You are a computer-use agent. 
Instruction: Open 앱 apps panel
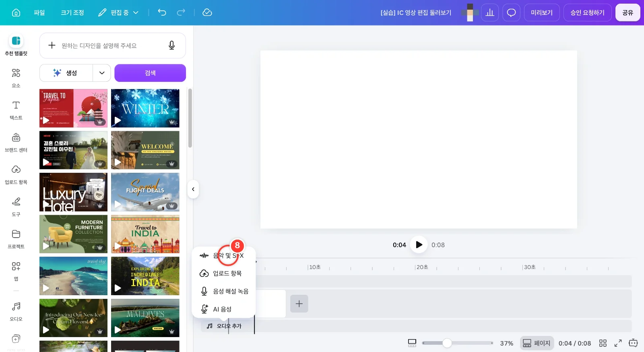pos(16,271)
